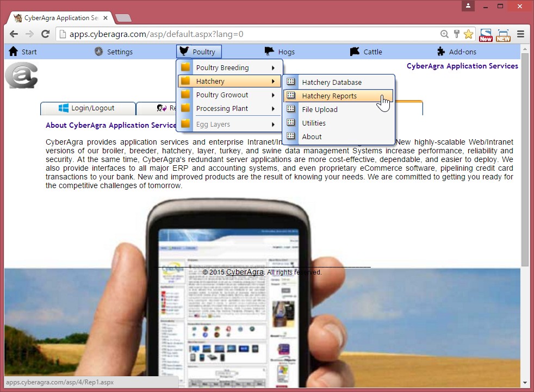Screen dimensions: 534x392
Task: Expand the Egg Layers submenu arrow
Action: (x=273, y=125)
